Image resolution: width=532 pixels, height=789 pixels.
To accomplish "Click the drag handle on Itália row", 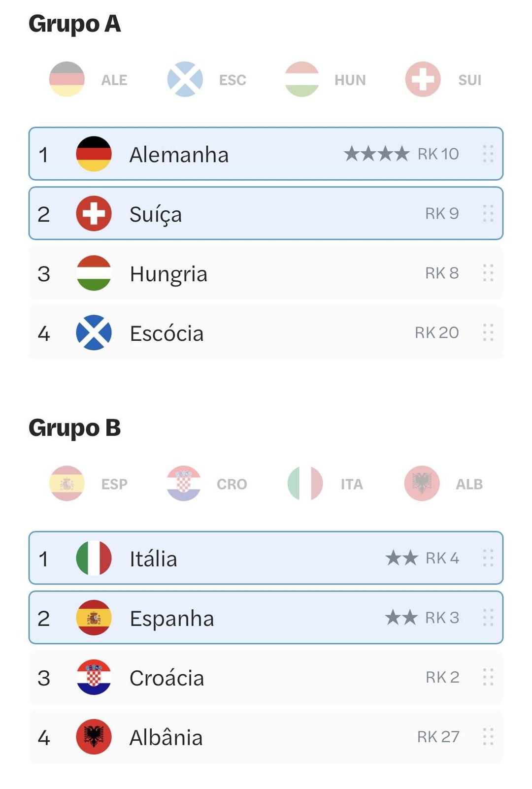I will [488, 558].
